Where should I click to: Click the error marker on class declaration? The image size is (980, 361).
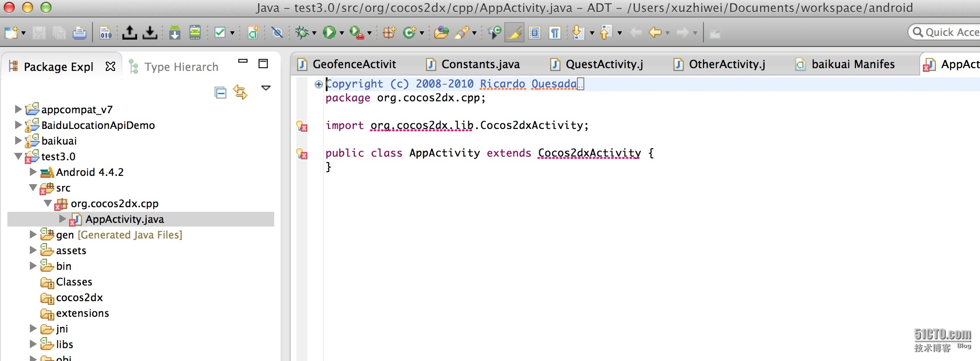302,153
